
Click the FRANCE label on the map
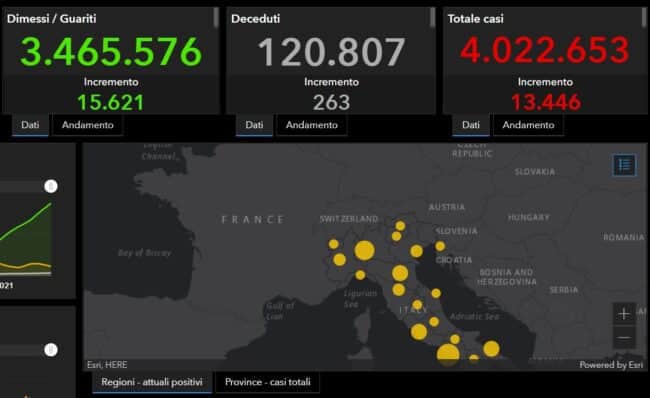pyautogui.click(x=253, y=219)
